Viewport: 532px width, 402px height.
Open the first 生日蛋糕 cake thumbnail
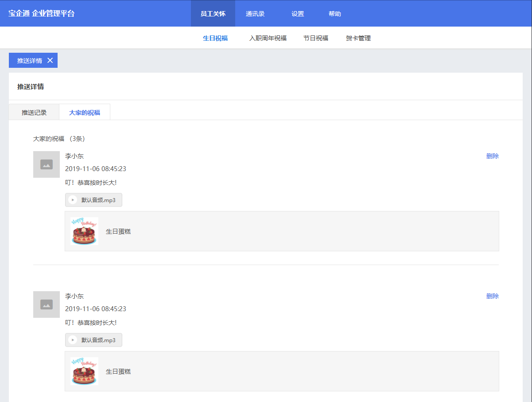click(x=84, y=231)
